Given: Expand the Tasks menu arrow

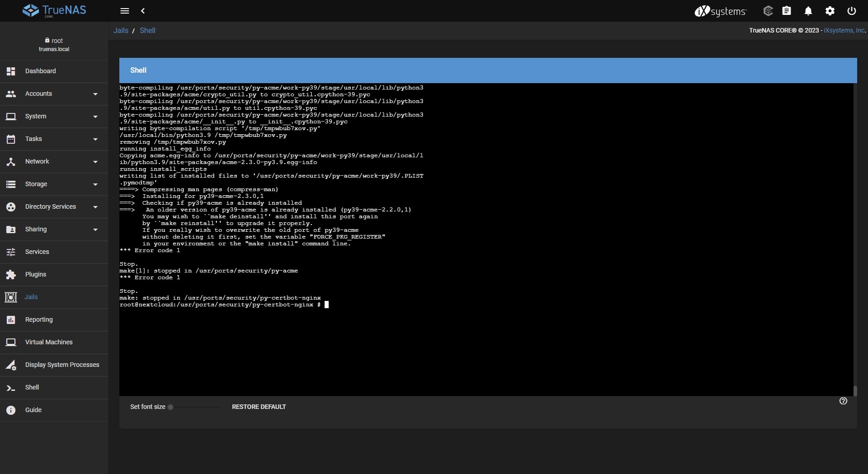Looking at the screenshot, I should 95,139.
